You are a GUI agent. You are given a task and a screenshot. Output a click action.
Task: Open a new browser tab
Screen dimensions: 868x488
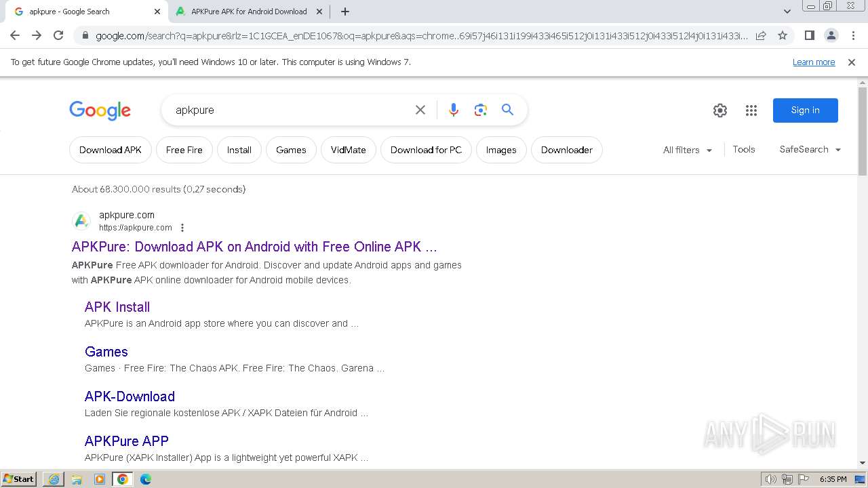click(345, 12)
